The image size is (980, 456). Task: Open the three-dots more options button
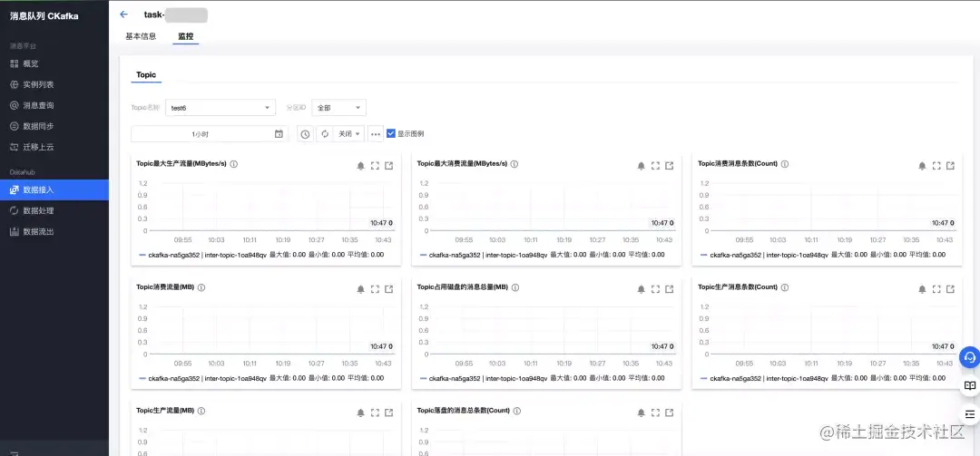[375, 133]
